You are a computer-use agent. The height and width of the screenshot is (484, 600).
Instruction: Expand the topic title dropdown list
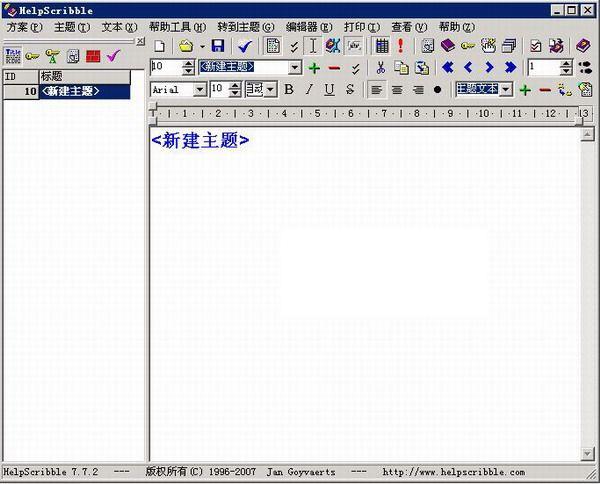pyautogui.click(x=294, y=68)
